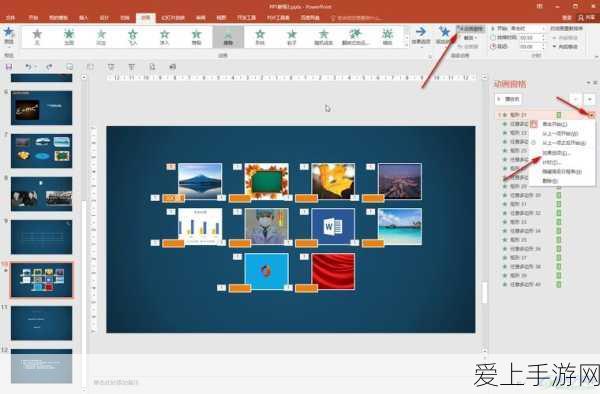Screen dimensions: 600x394
Task: Select the red curtain image on the slide
Action: pos(333,271)
